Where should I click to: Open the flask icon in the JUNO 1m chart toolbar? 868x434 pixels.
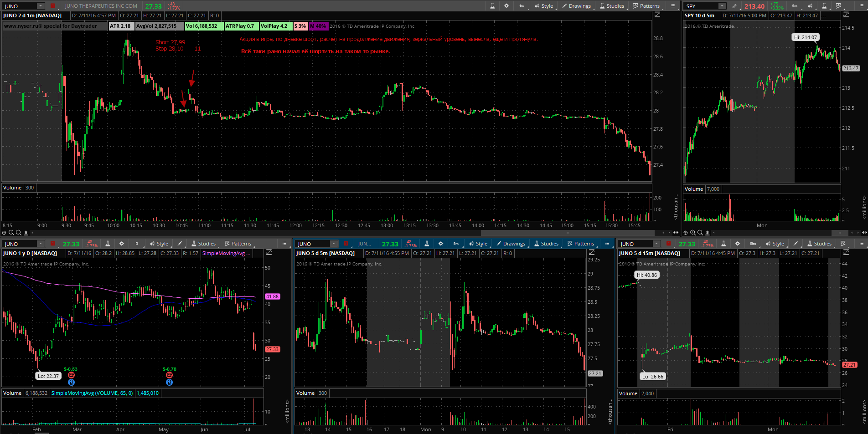coord(492,6)
